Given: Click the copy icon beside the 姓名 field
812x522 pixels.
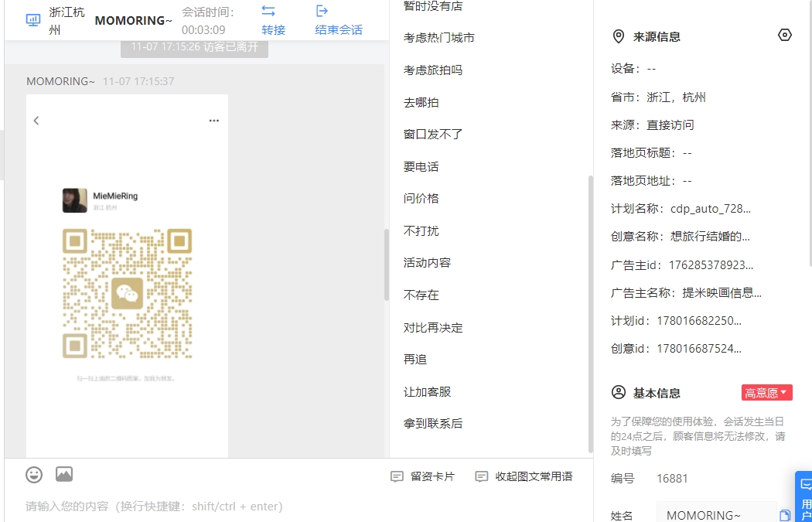Looking at the screenshot, I should coord(785,515).
